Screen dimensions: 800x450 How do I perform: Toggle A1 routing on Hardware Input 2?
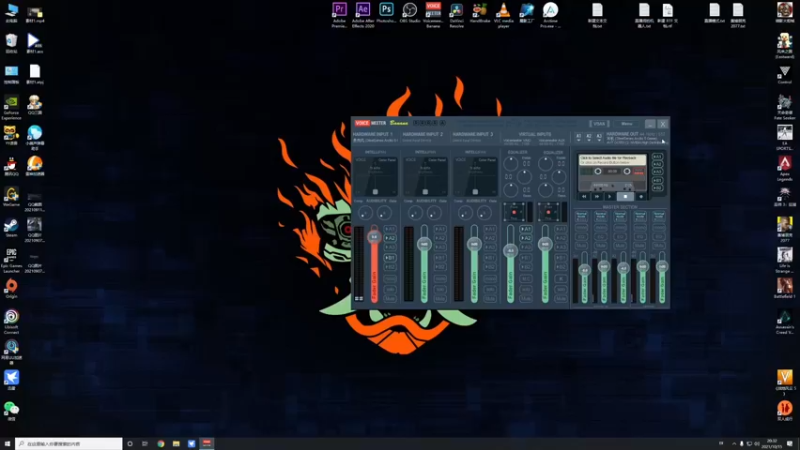click(x=440, y=229)
